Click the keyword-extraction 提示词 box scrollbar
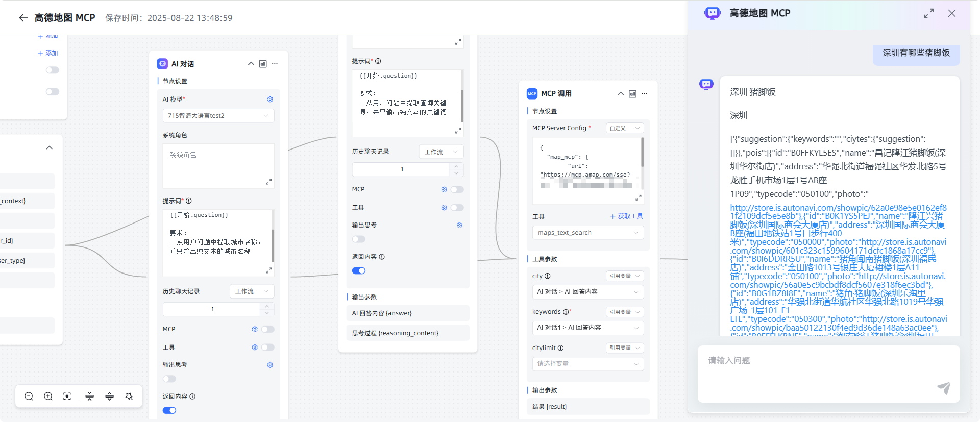 click(462, 106)
